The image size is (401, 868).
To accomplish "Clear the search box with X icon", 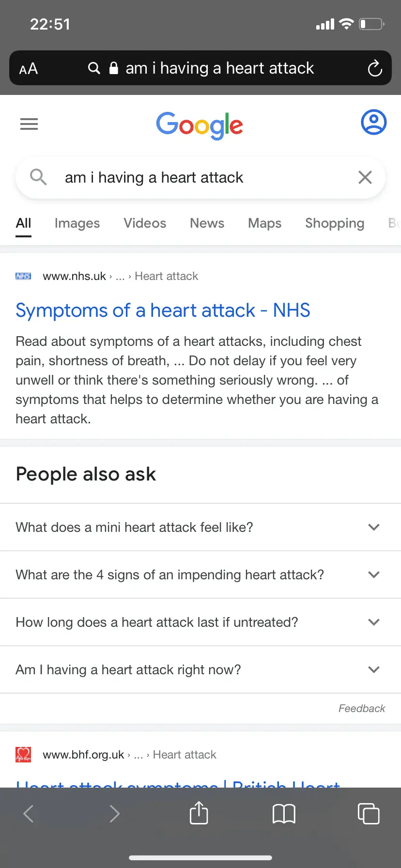I will (365, 177).
